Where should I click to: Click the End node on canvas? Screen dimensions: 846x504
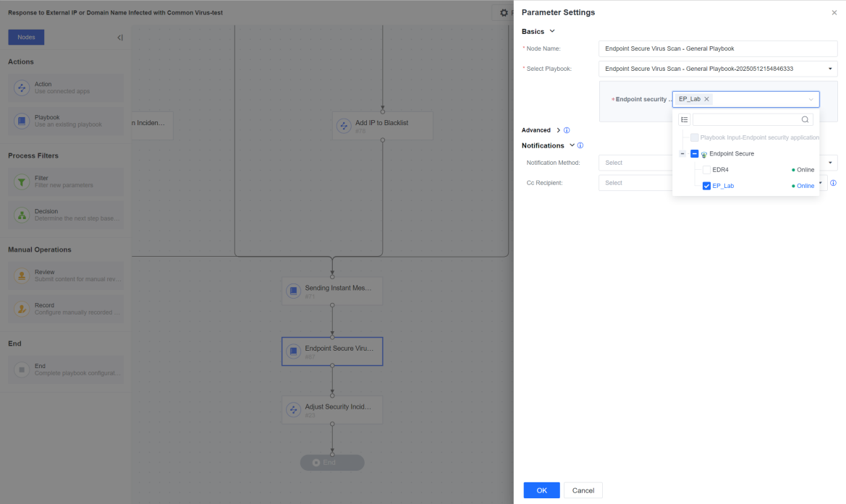coord(332,463)
